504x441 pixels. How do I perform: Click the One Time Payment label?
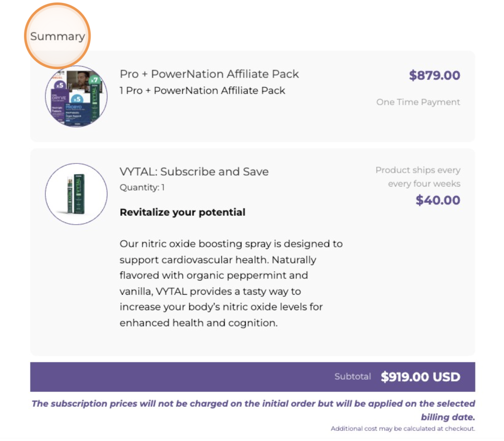[418, 102]
